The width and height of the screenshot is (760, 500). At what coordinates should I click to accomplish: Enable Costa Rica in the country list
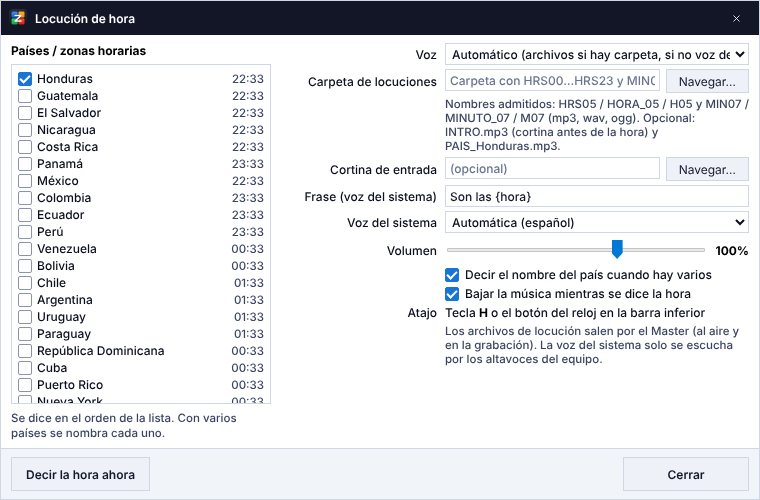tap(25, 147)
